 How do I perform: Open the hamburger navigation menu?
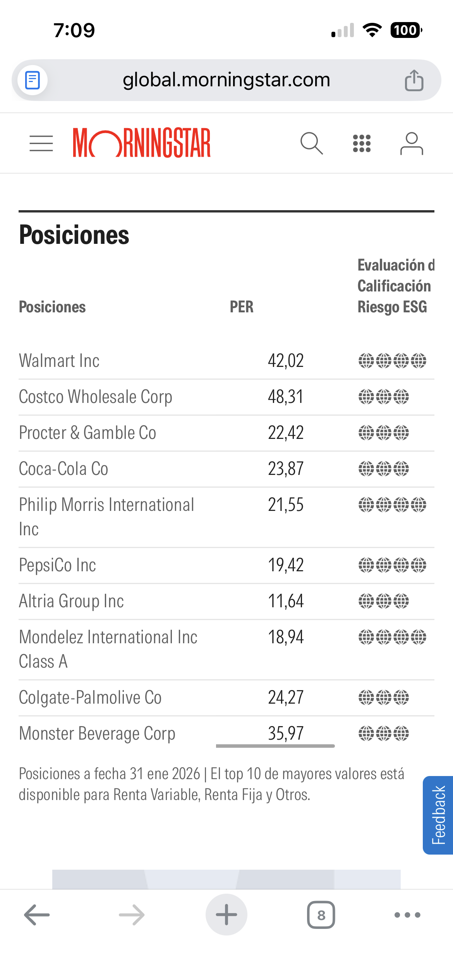(x=41, y=144)
